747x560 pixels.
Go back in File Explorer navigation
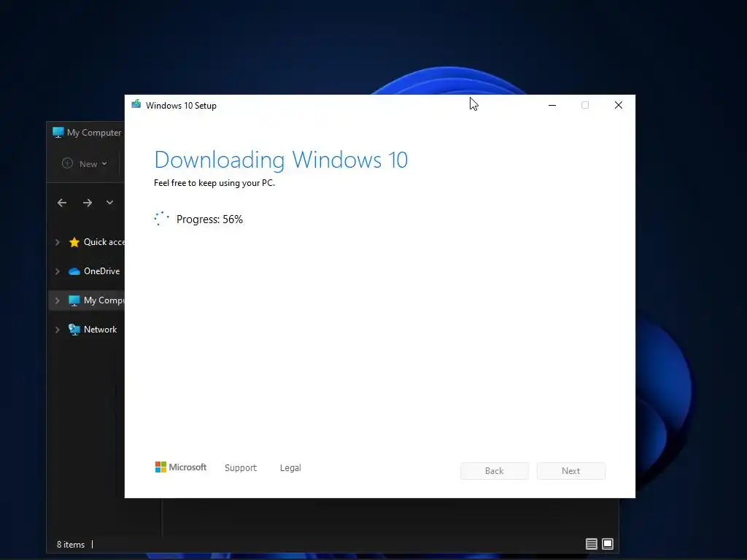coord(62,203)
